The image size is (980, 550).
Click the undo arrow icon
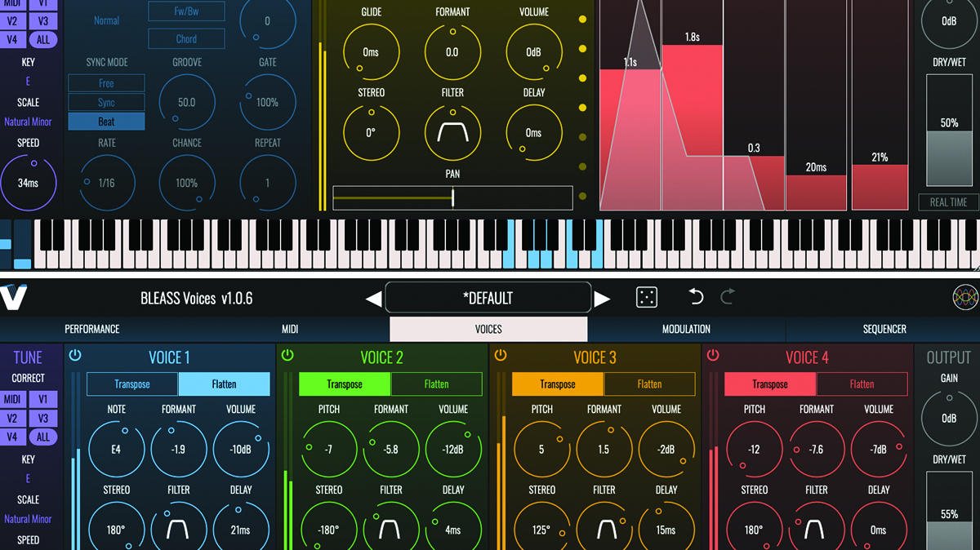(x=696, y=296)
